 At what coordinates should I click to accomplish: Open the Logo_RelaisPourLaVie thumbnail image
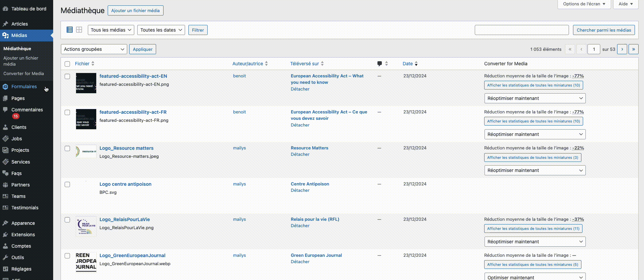click(86, 226)
